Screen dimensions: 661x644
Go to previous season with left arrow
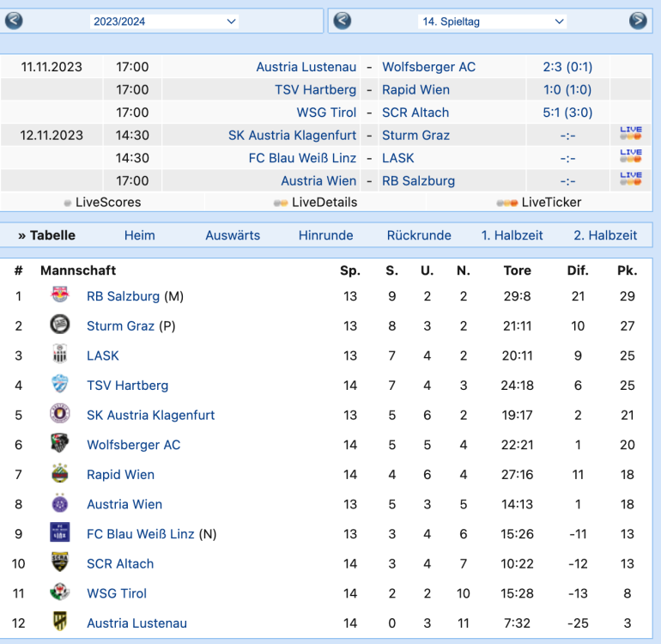point(15,21)
